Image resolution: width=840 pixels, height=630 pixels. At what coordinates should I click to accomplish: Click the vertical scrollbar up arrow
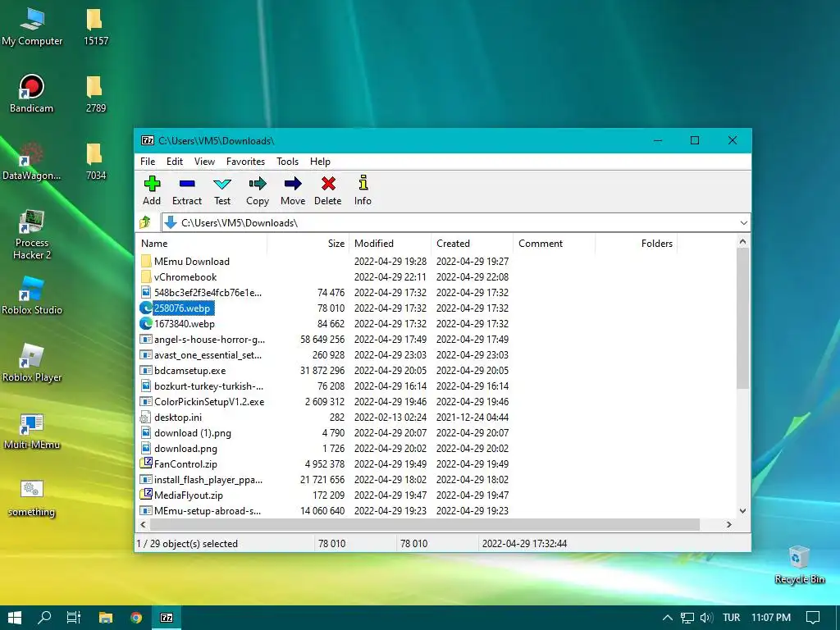tap(742, 242)
